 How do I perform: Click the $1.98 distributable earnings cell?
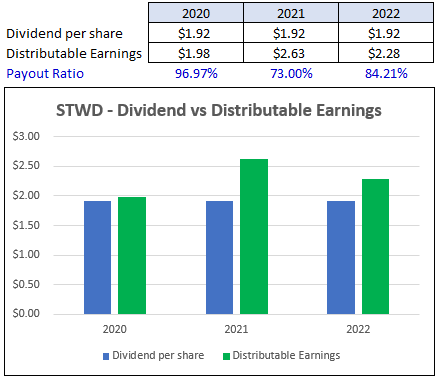coord(196,53)
